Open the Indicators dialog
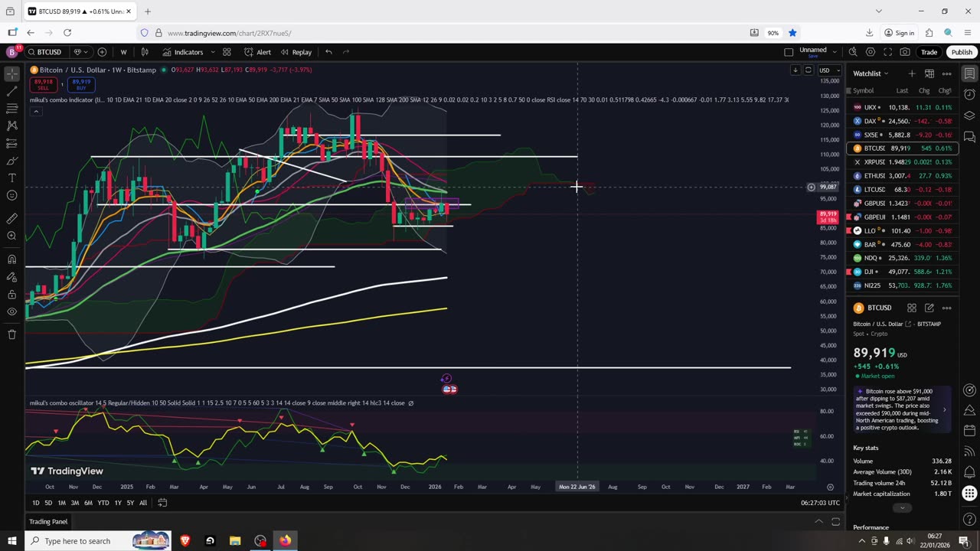Screen dimensions: 980x551 point(182,52)
